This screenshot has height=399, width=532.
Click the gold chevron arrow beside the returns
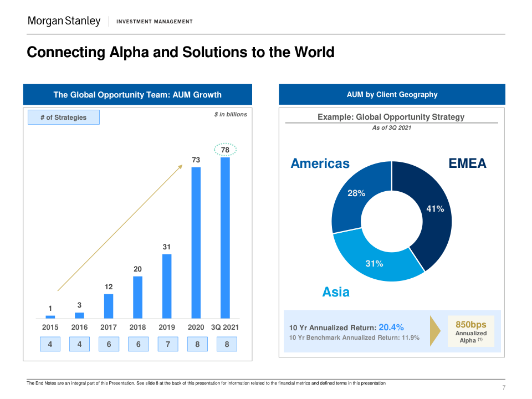tap(435, 331)
